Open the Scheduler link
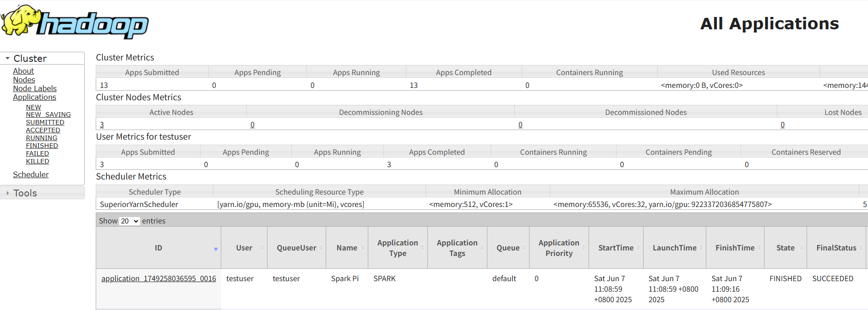The width and height of the screenshot is (868, 310). coord(31,174)
